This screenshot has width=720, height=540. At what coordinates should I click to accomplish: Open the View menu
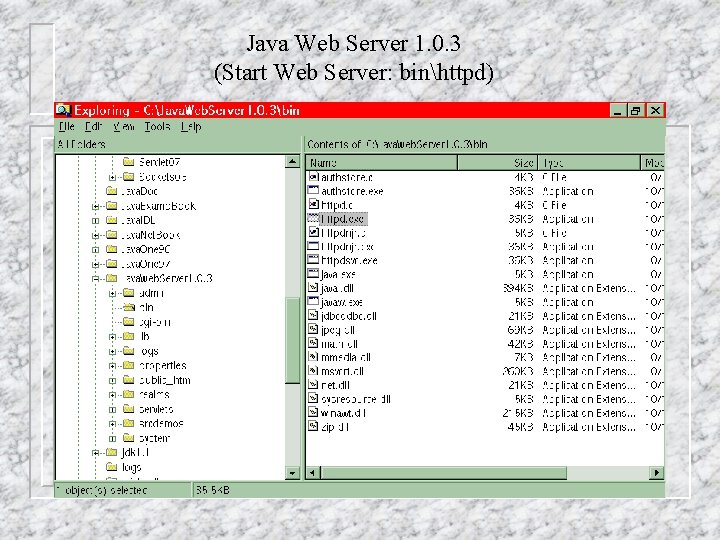124,126
